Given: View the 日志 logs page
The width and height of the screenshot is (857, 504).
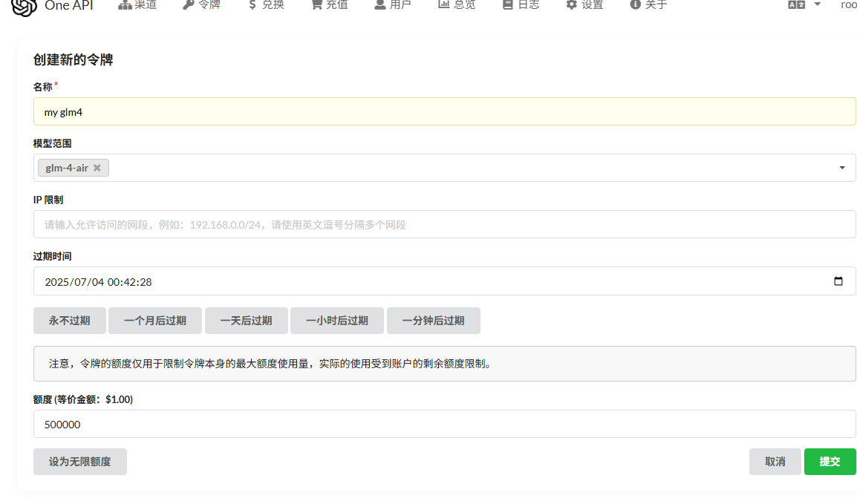Looking at the screenshot, I should [x=521, y=5].
